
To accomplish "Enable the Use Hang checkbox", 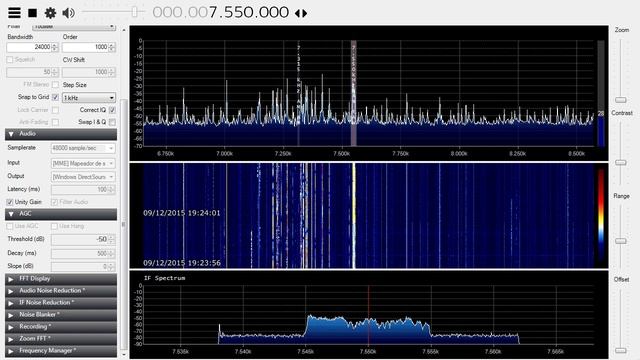I will [54, 226].
